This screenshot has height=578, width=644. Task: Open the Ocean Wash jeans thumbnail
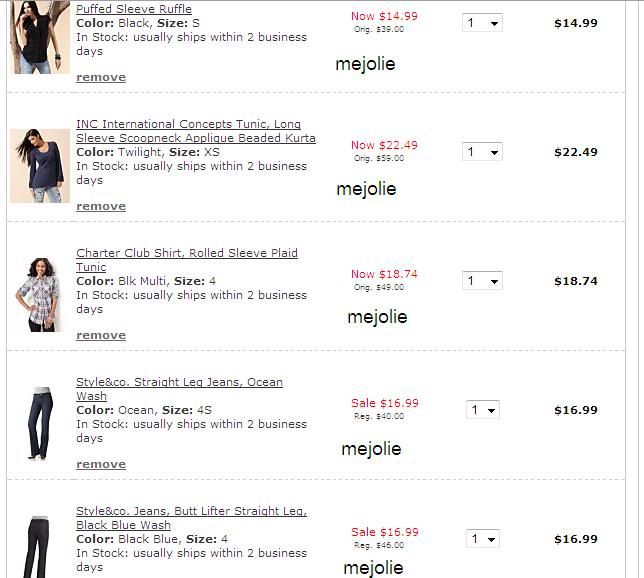pos(40,422)
